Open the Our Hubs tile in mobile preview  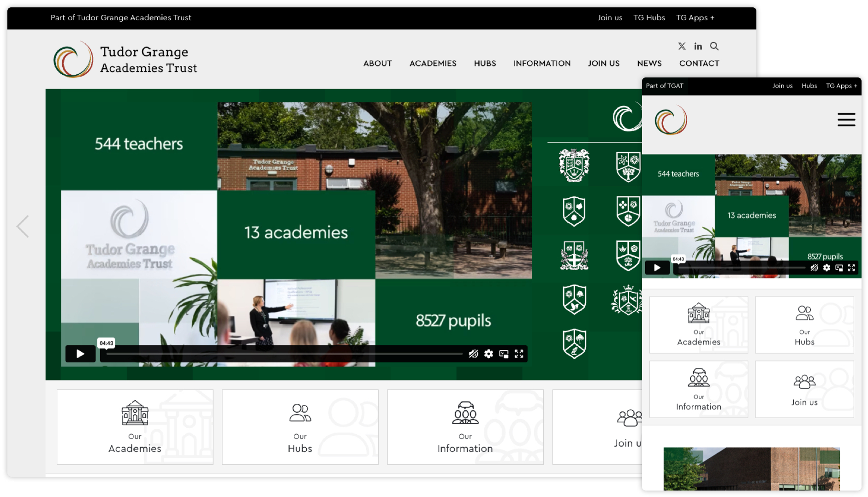pyautogui.click(x=804, y=325)
